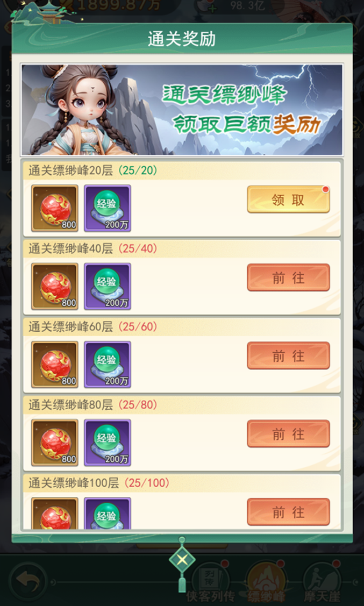The width and height of the screenshot is (364, 606).
Task: Tap the 经验 200万 icon in 80层 row
Action: tap(108, 443)
